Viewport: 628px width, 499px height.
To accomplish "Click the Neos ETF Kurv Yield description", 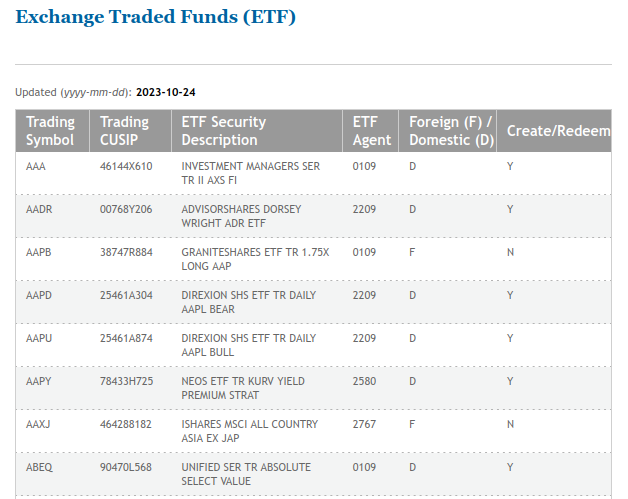I will click(243, 388).
